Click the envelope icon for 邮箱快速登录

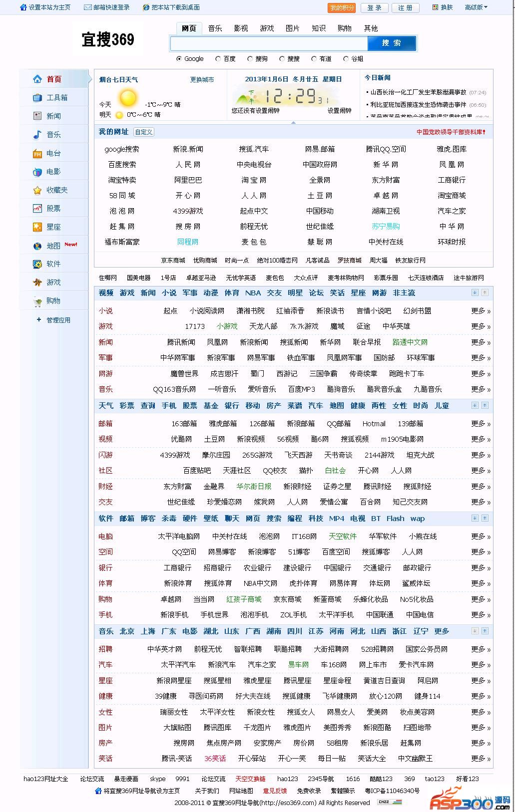tap(87, 7)
